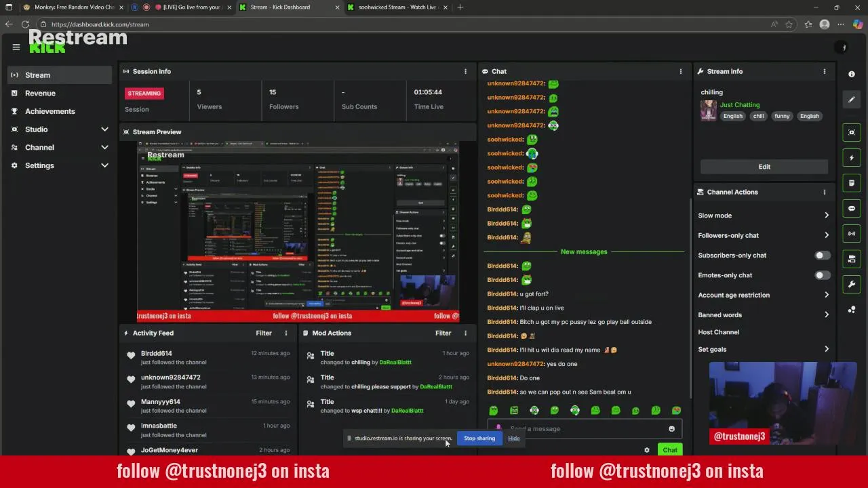Click the 'funny' stream tag

tap(782, 116)
